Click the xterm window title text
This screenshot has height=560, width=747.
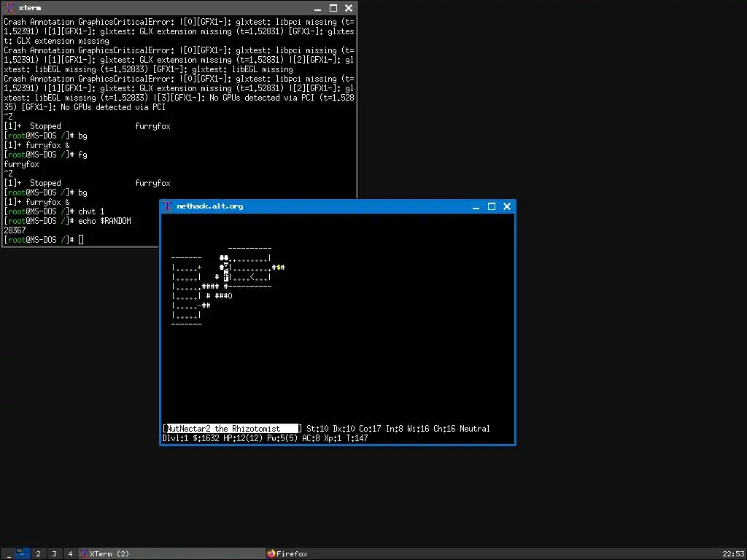[29, 8]
